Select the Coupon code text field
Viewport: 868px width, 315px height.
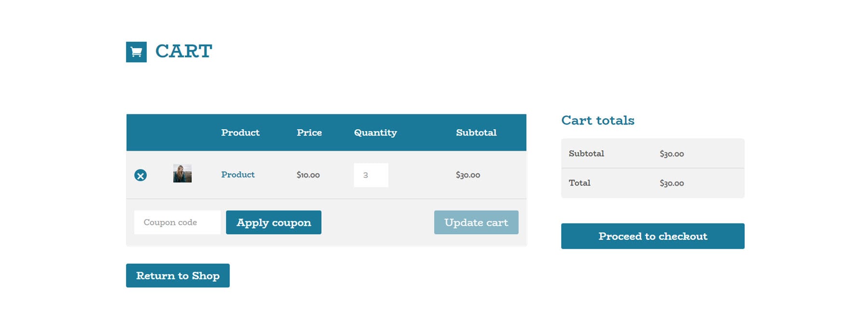(177, 222)
